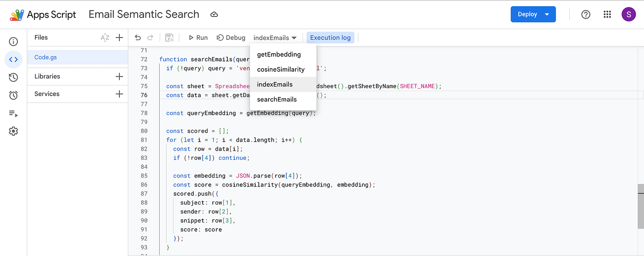Click 'if (!row[4]) continue;' code line
The height and width of the screenshot is (256, 644).
[211, 158]
